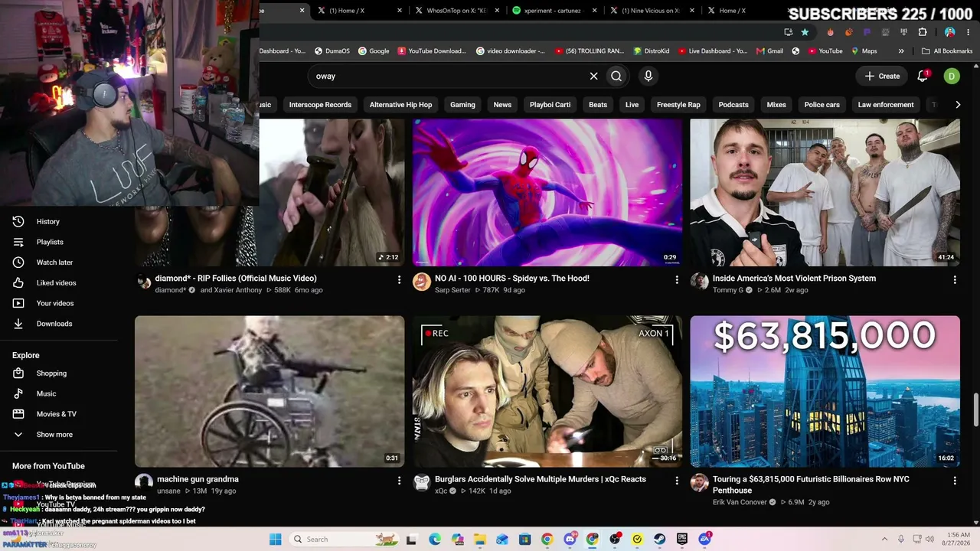Visit the xQc channel avatar
This screenshot has width=980, height=551.
pos(422,482)
